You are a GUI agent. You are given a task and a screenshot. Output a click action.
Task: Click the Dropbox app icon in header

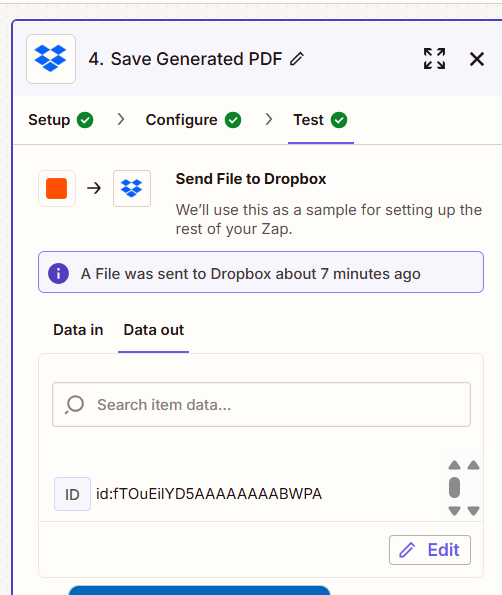pos(51,59)
